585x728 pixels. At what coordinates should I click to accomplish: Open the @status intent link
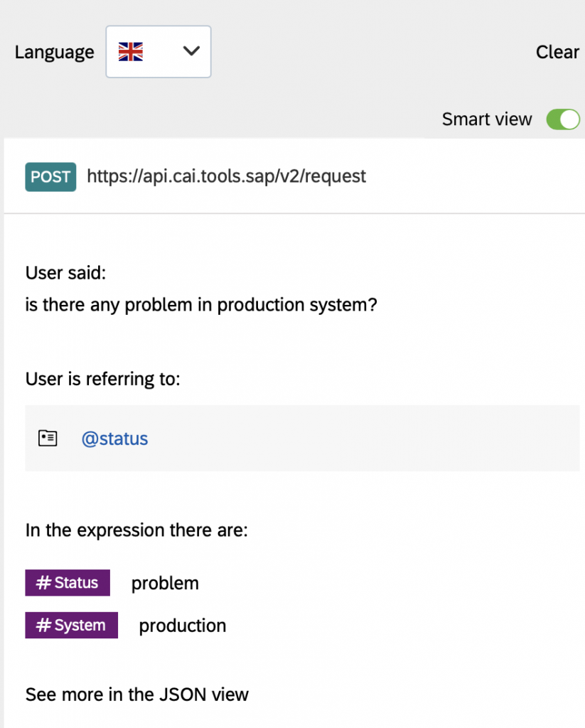[114, 439]
